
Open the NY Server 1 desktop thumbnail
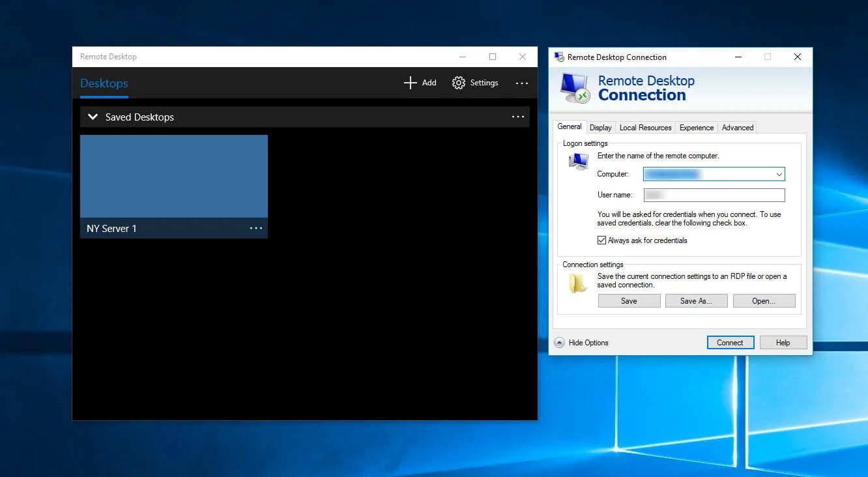174,176
